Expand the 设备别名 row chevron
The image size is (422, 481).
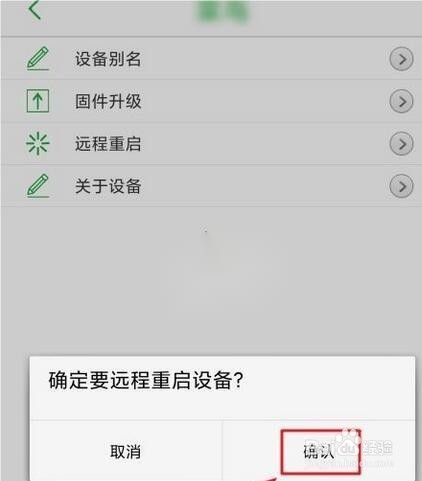(401, 59)
